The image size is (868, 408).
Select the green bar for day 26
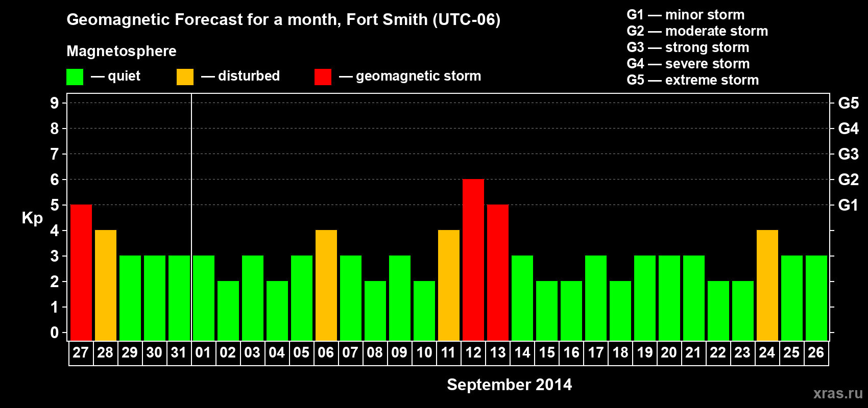[816, 298]
